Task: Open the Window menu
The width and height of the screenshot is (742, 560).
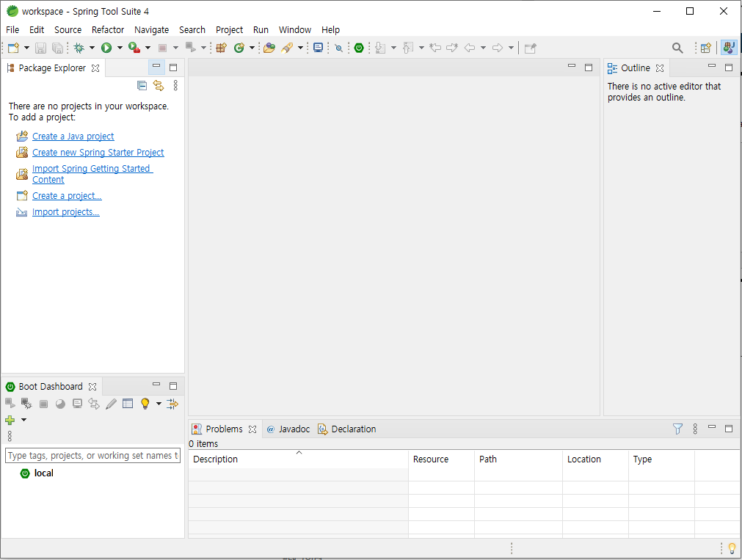Action: [x=295, y=30]
